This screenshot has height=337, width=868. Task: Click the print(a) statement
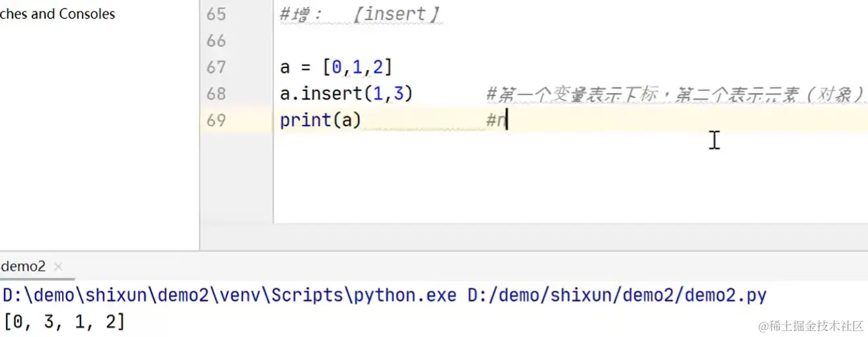[x=321, y=120]
